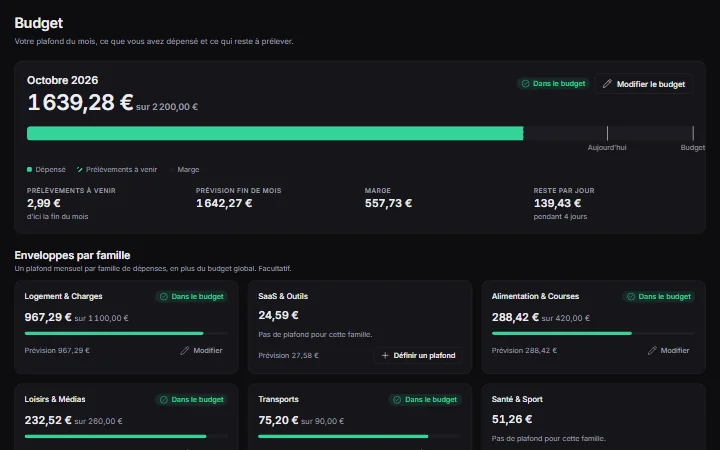Click the Santé & Sport card title
720x450 pixels.
point(517,399)
